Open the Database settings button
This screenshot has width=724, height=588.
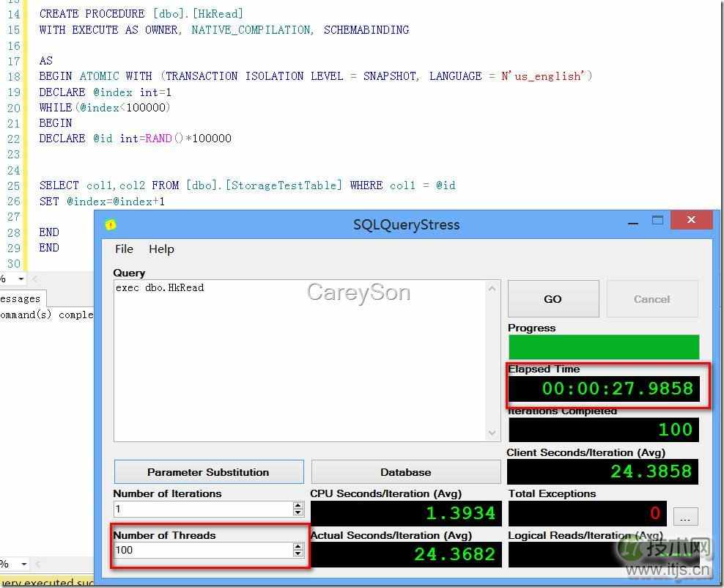(x=405, y=472)
